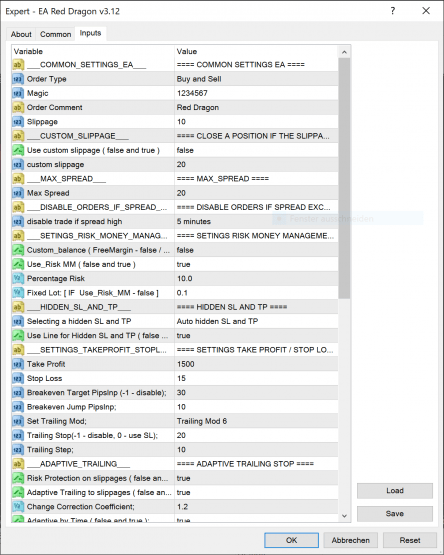This screenshot has height=555, width=444.
Task: Select the Inputs tab
Action: point(90,33)
